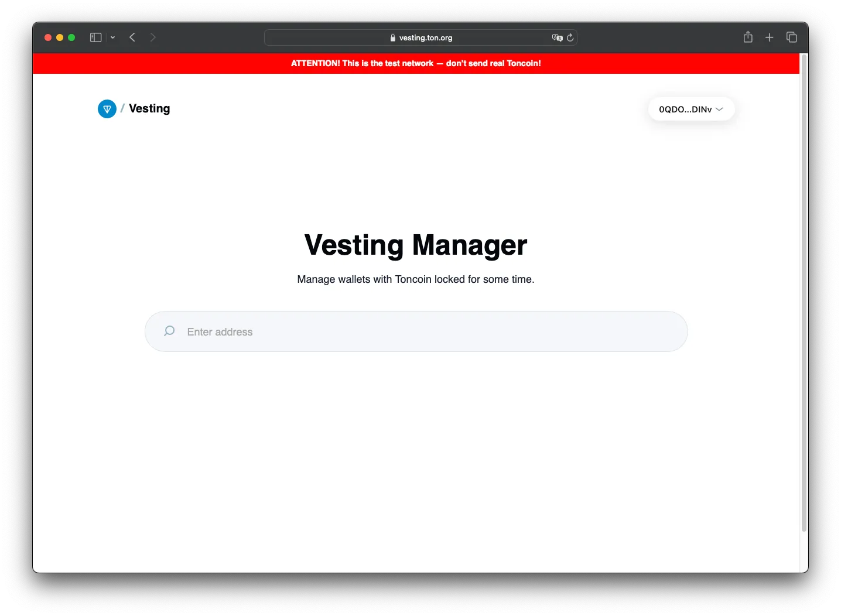841x616 pixels.
Task: Open the Safari sidebar panel icon
Action: click(x=96, y=37)
